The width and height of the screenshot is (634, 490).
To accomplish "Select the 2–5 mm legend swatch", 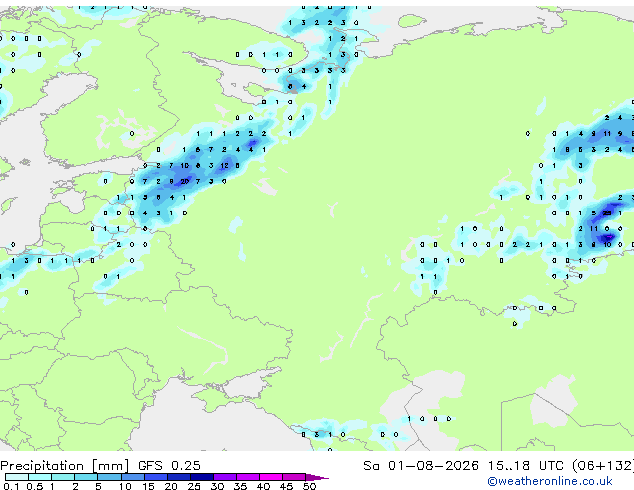I will [x=86, y=477].
